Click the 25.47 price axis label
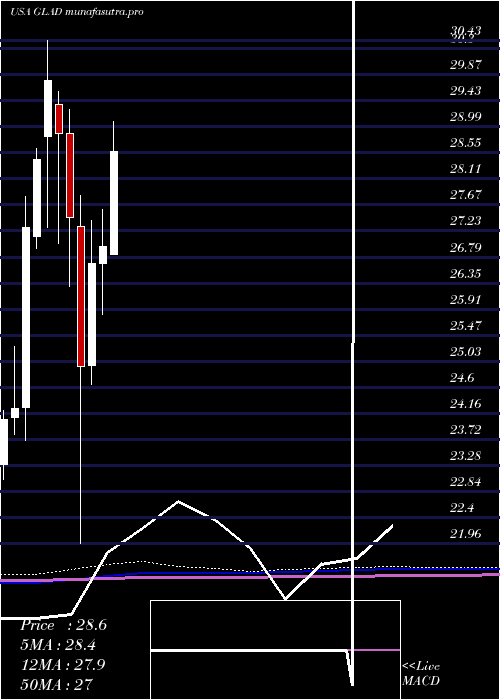The width and height of the screenshot is (500, 700). click(x=466, y=326)
